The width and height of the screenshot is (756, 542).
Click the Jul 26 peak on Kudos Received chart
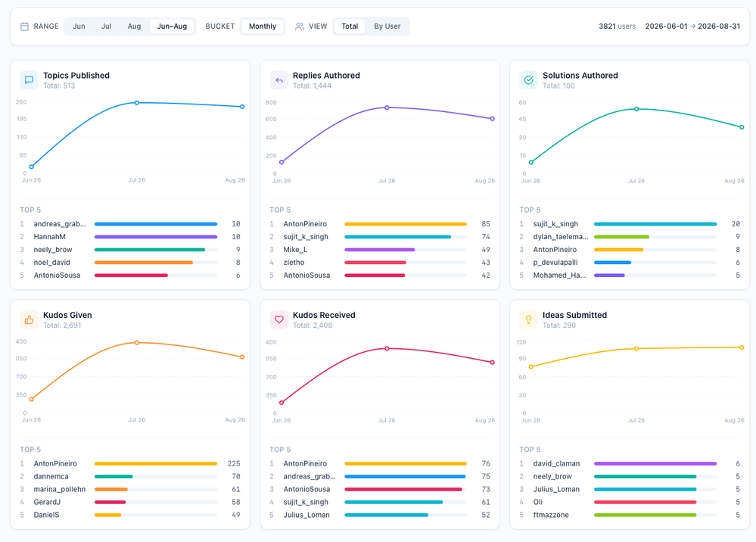click(x=387, y=348)
